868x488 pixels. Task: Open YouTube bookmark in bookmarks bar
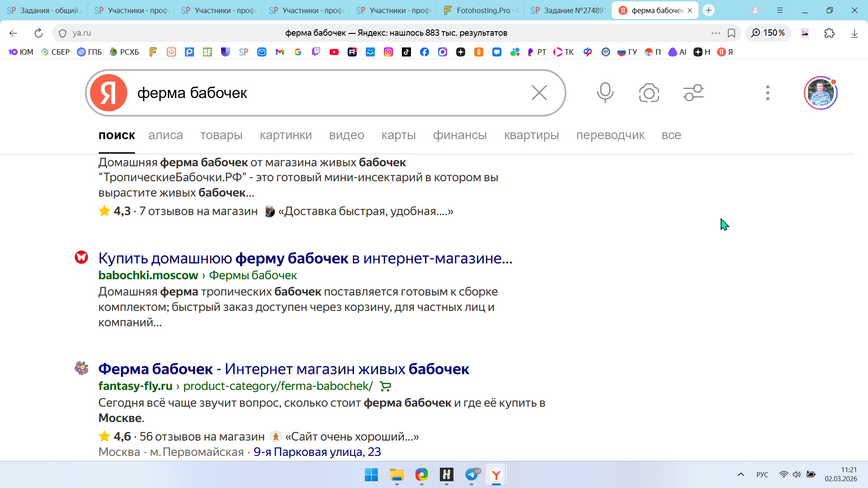tap(334, 52)
